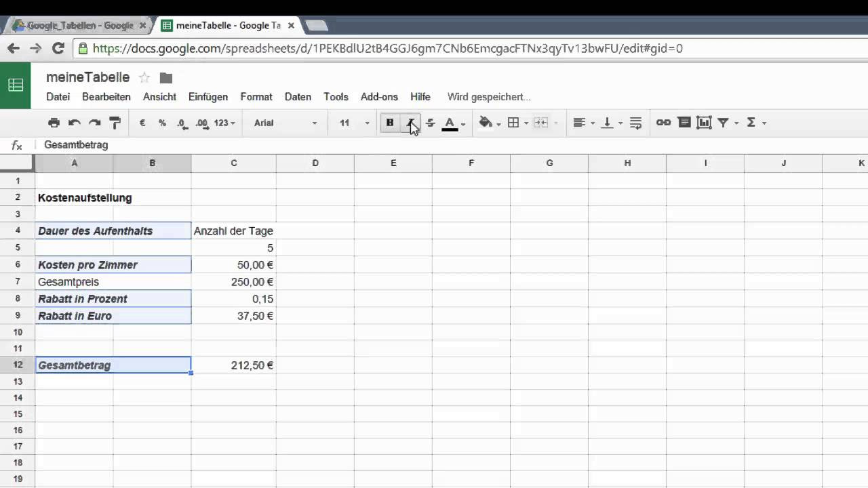Open the green Sheets home icon

pos(15,85)
